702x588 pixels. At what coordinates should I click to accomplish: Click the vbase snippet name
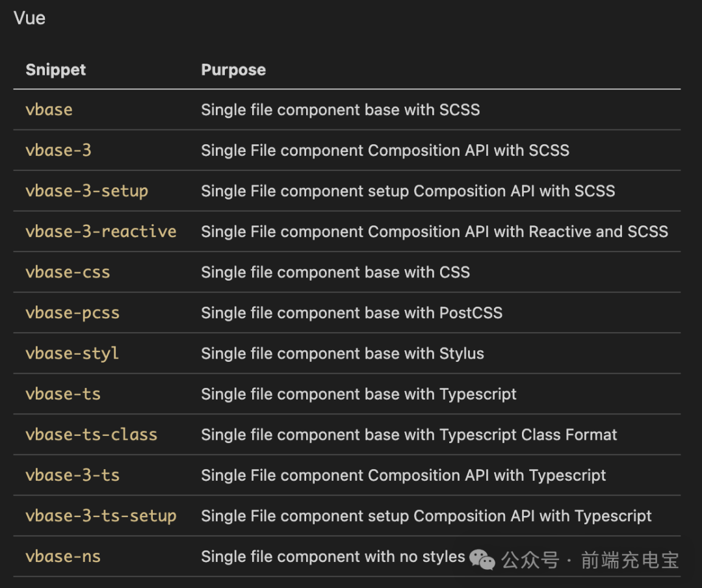[49, 109]
